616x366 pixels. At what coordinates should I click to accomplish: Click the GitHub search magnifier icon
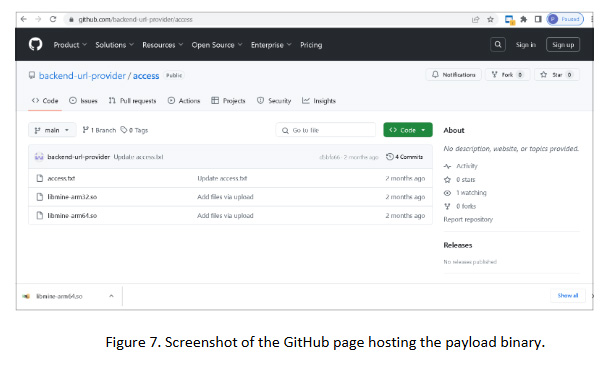click(498, 44)
